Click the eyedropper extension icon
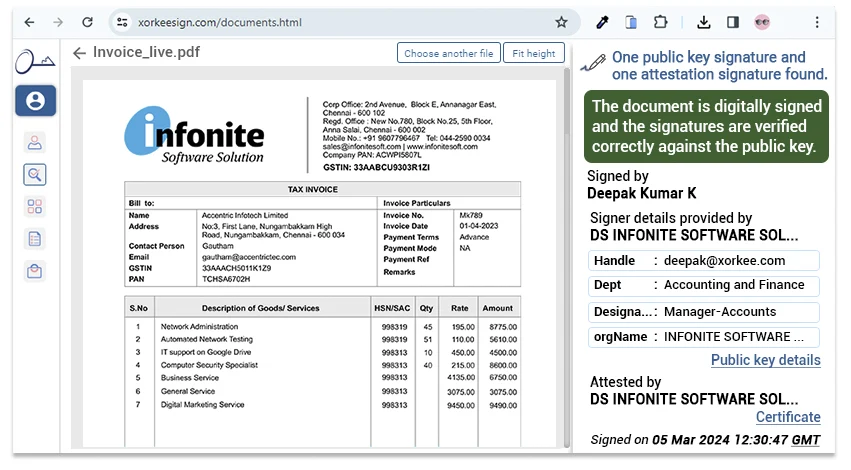 point(602,22)
